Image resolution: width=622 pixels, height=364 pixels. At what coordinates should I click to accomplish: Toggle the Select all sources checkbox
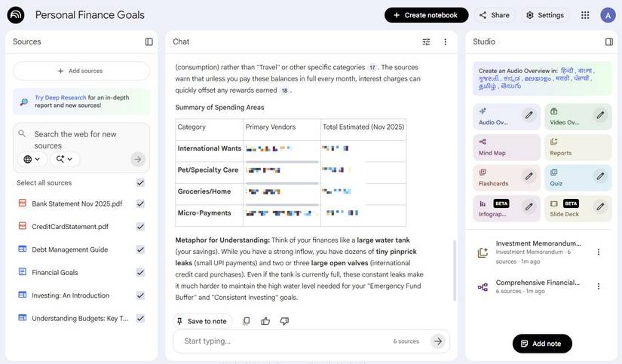click(x=140, y=182)
